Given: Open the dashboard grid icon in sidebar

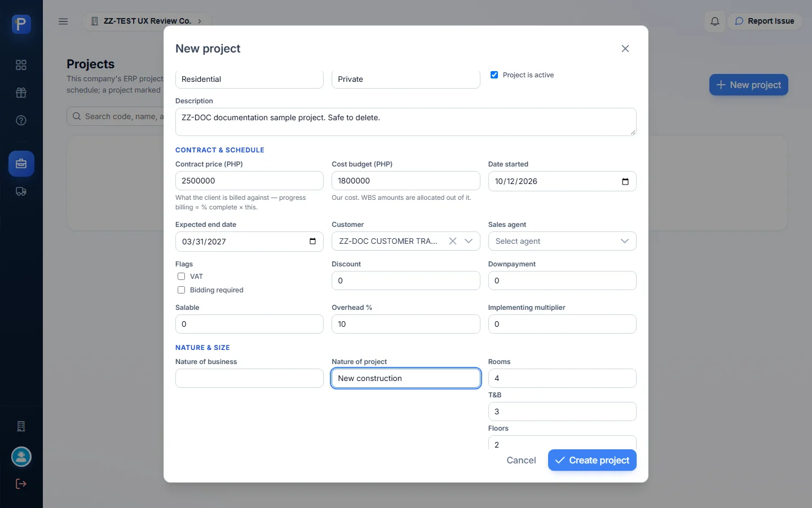Looking at the screenshot, I should [x=21, y=65].
